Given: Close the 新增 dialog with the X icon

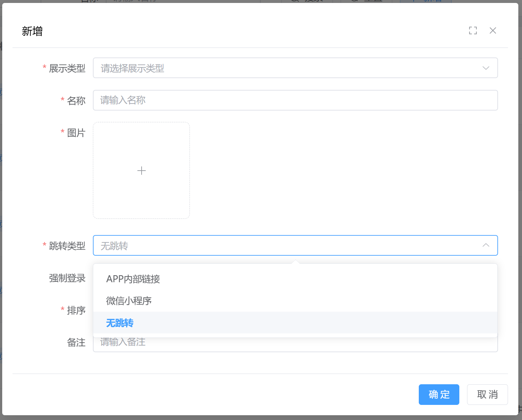Looking at the screenshot, I should pos(493,31).
